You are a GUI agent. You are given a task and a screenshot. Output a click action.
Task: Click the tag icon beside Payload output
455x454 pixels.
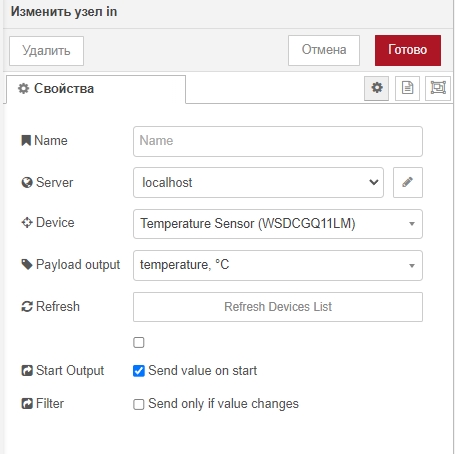point(27,264)
